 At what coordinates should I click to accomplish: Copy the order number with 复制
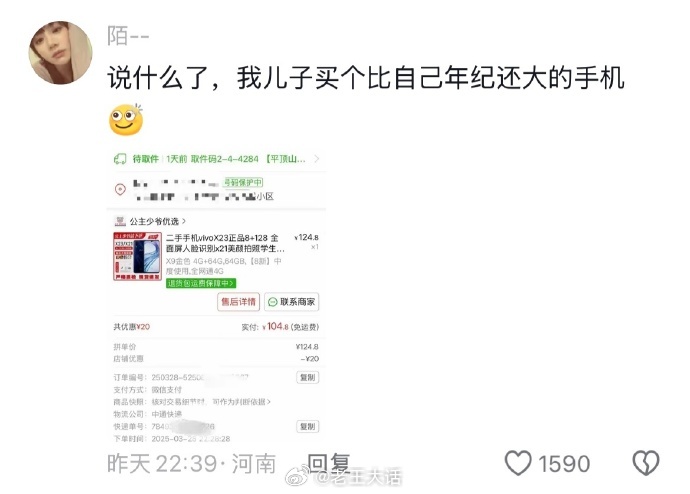[308, 377]
